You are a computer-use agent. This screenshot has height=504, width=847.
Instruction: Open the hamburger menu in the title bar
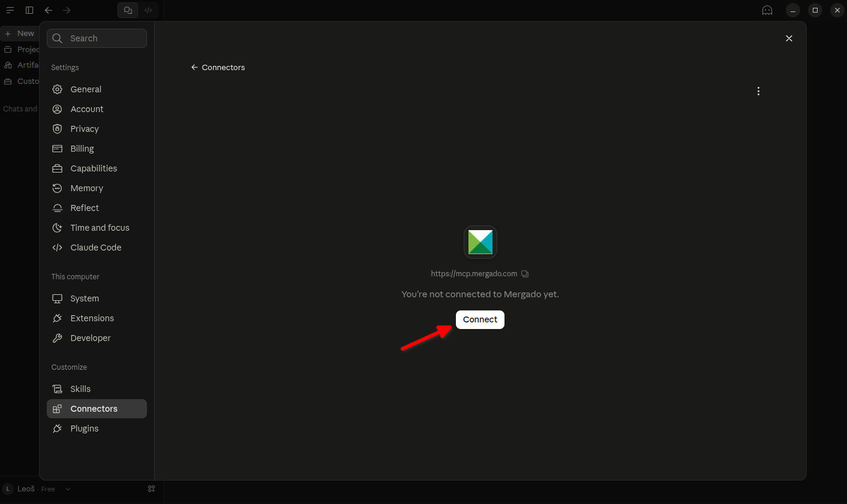click(x=10, y=10)
